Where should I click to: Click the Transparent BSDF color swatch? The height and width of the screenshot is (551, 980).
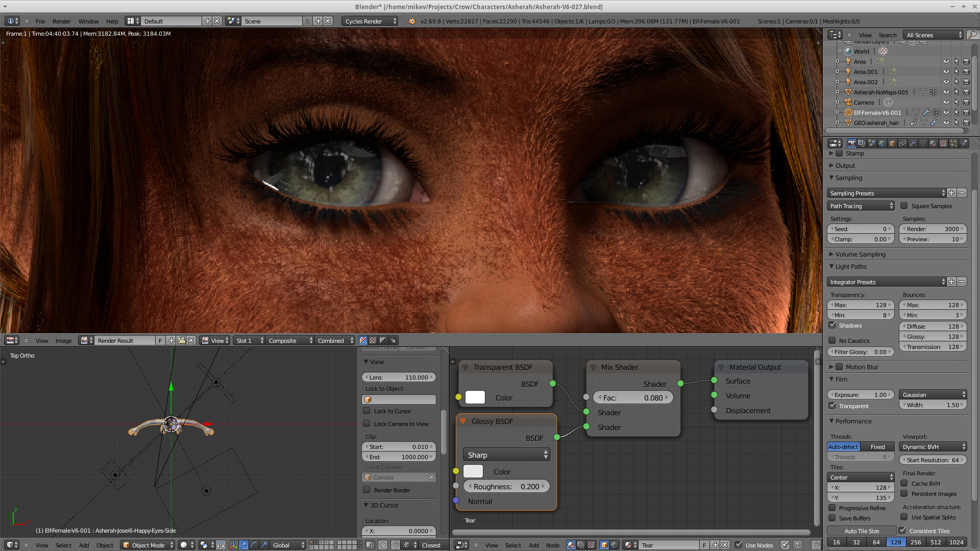coord(475,397)
